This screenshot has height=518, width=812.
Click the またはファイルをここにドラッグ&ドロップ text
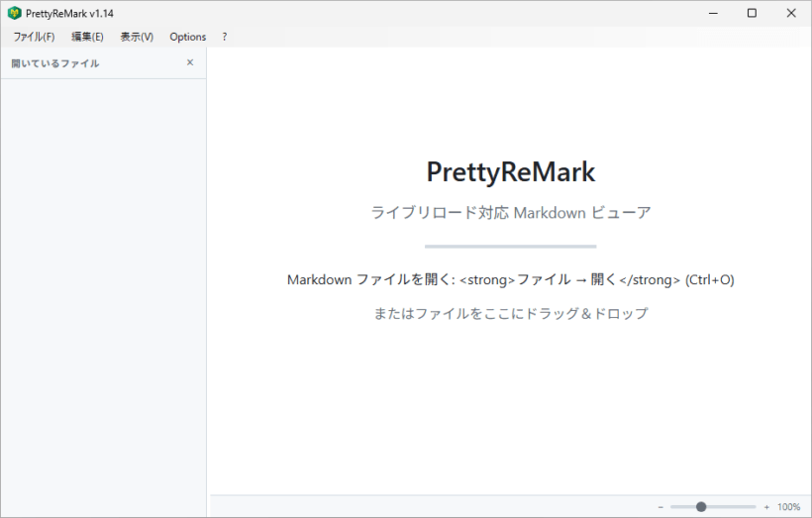click(x=511, y=313)
